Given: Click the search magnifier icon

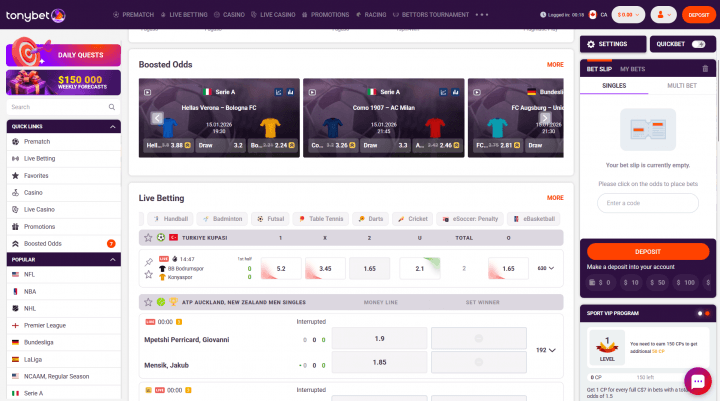Looking at the screenshot, I should click(112, 107).
